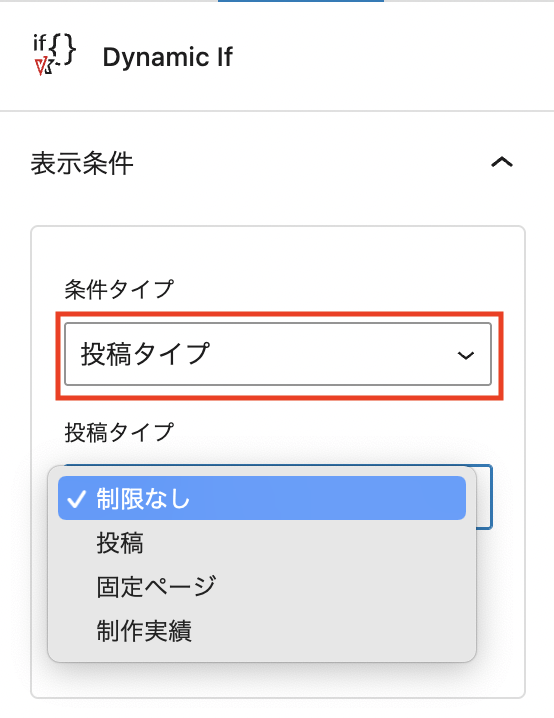This screenshot has height=718, width=554.
Task: Click the red V mark in the logo
Action: [41, 67]
